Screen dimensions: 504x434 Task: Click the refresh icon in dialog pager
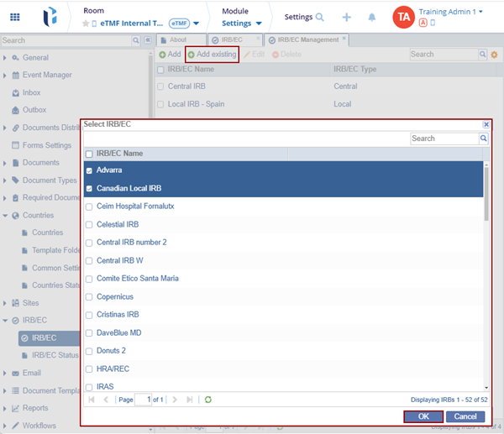pyautogui.click(x=207, y=400)
